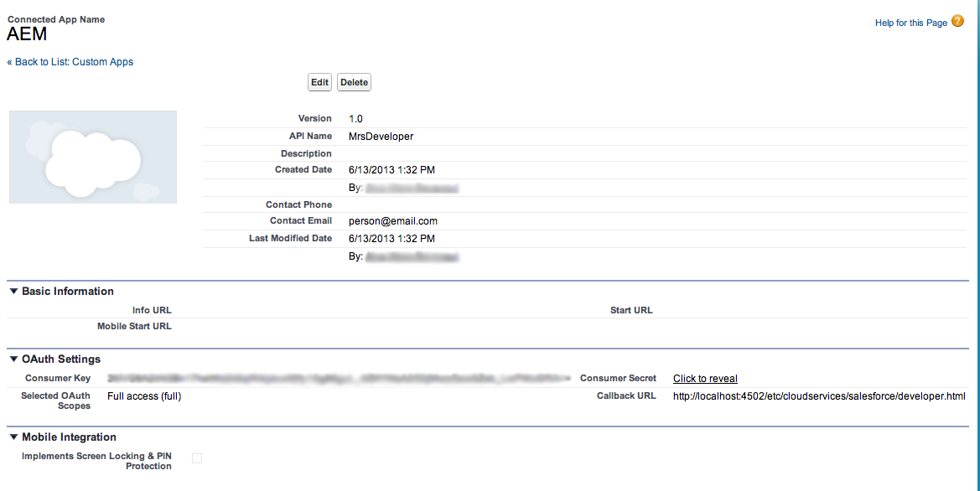Click the Selected OAuth Scopes label

(x=55, y=401)
